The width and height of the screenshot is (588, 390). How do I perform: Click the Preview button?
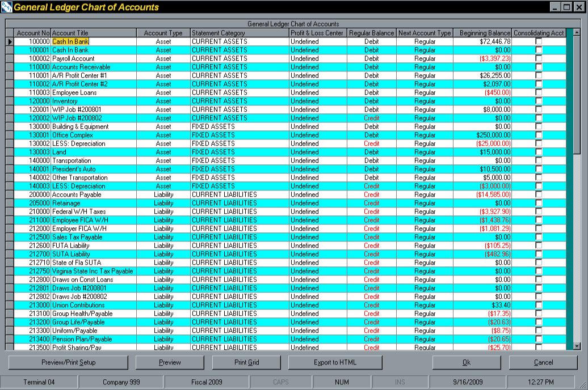[170, 362]
